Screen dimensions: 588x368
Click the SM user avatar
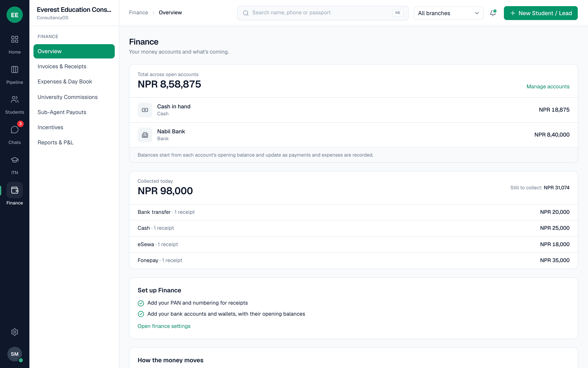[14, 354]
